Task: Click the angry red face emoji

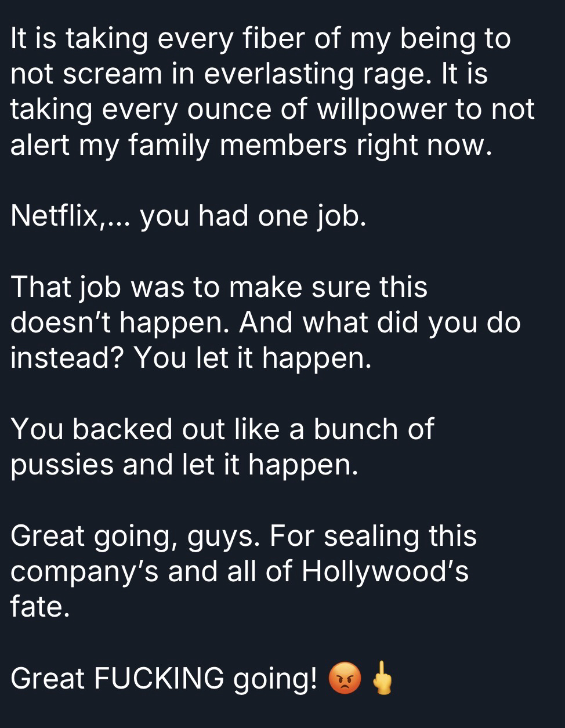Action: pos(345,679)
